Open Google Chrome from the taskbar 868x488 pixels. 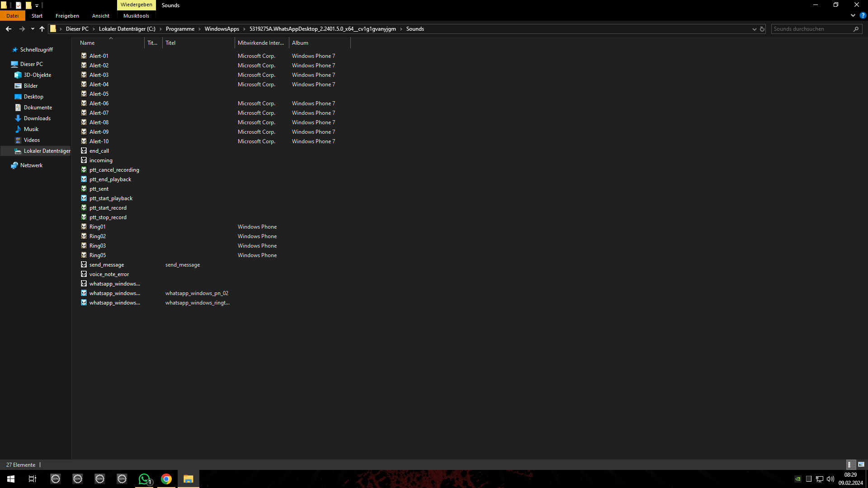(x=166, y=479)
